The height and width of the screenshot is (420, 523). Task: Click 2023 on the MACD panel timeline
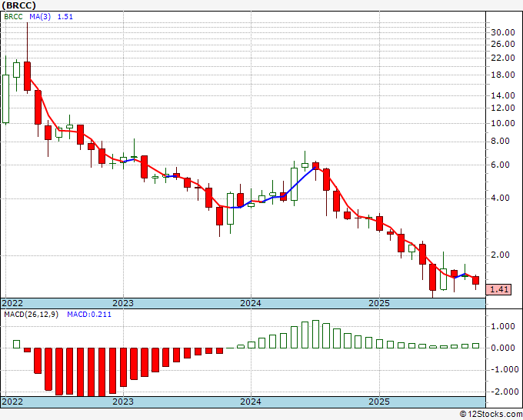point(123,402)
